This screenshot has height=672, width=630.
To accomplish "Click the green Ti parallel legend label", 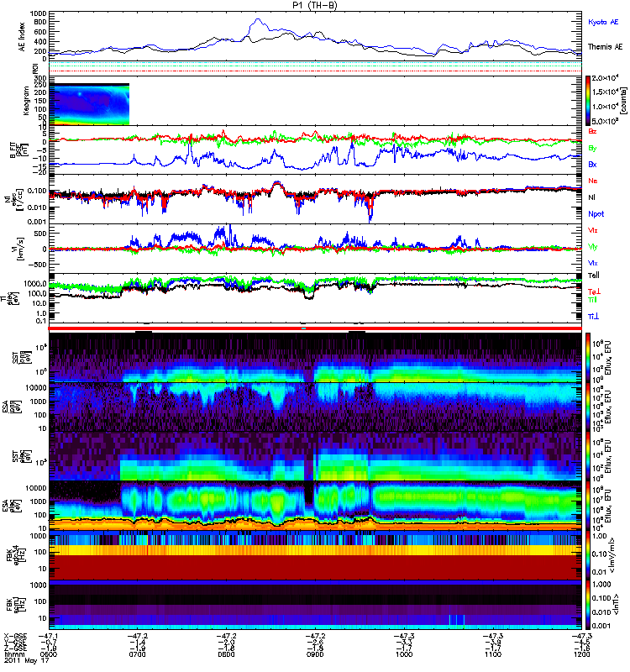I will coord(592,300).
